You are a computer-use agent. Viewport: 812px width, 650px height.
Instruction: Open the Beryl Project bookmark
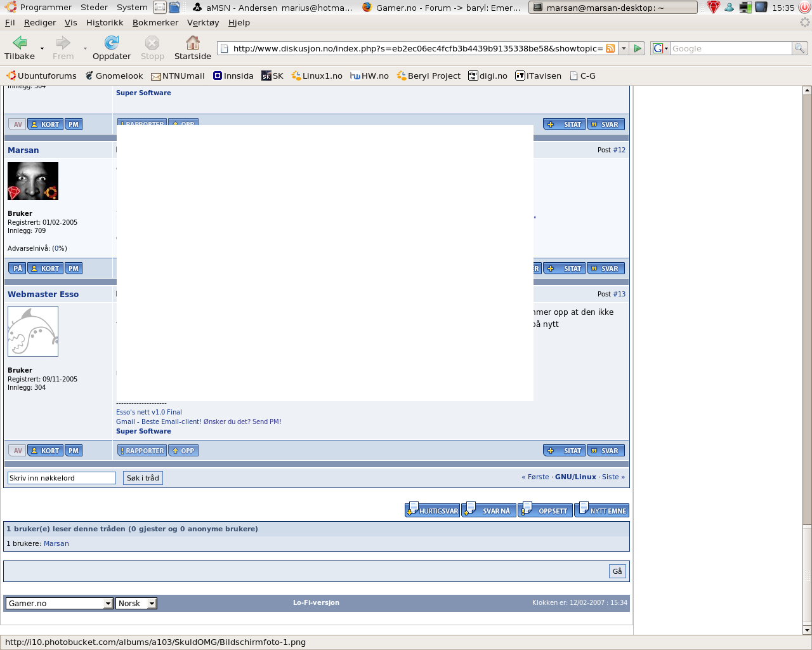[429, 76]
